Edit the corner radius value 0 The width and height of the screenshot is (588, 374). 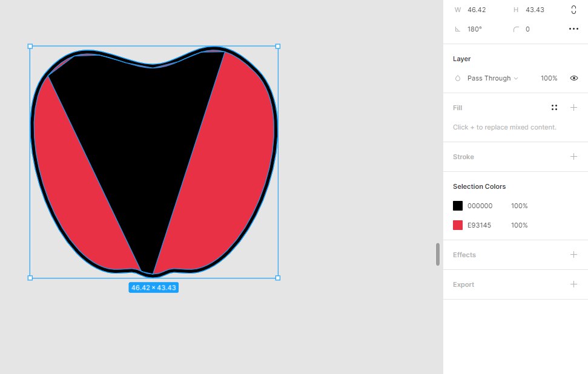(x=527, y=29)
